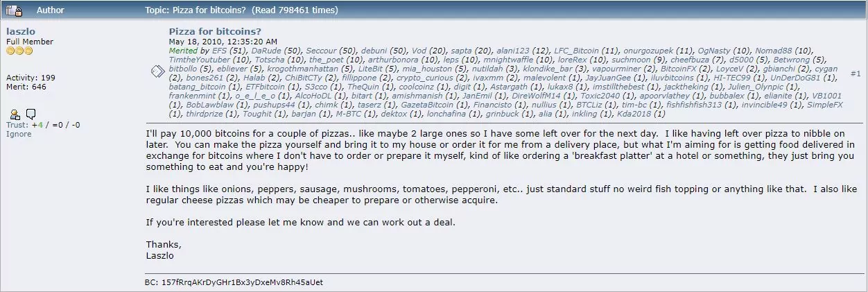Click the post document icon beside title
The width and height of the screenshot is (868, 292).
[x=157, y=72]
